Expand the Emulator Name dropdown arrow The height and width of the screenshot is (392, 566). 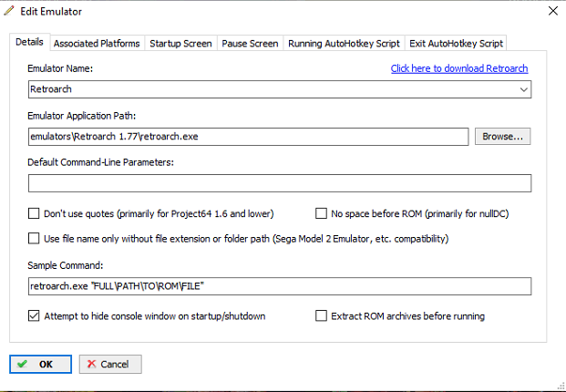click(x=524, y=89)
